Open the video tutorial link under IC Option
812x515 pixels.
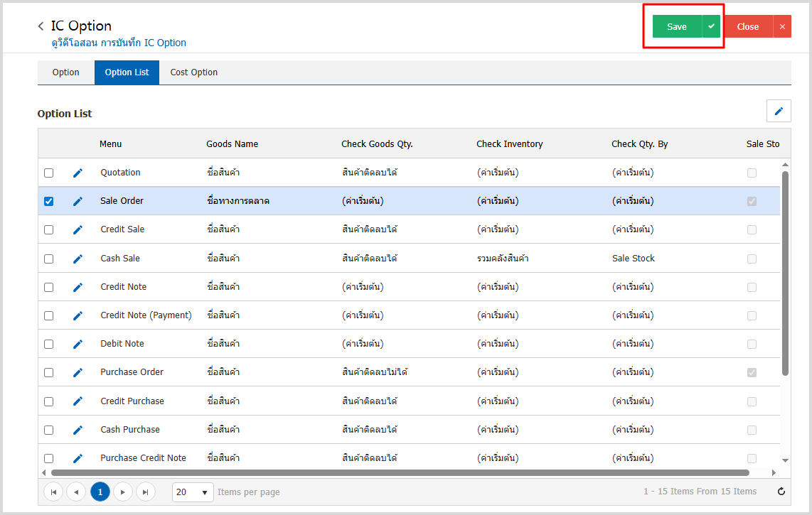click(x=119, y=43)
